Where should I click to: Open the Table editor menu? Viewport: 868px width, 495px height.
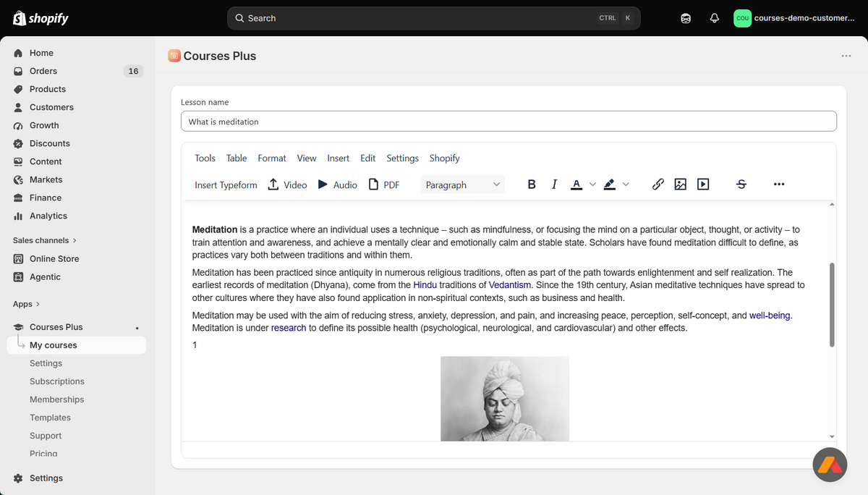(237, 158)
